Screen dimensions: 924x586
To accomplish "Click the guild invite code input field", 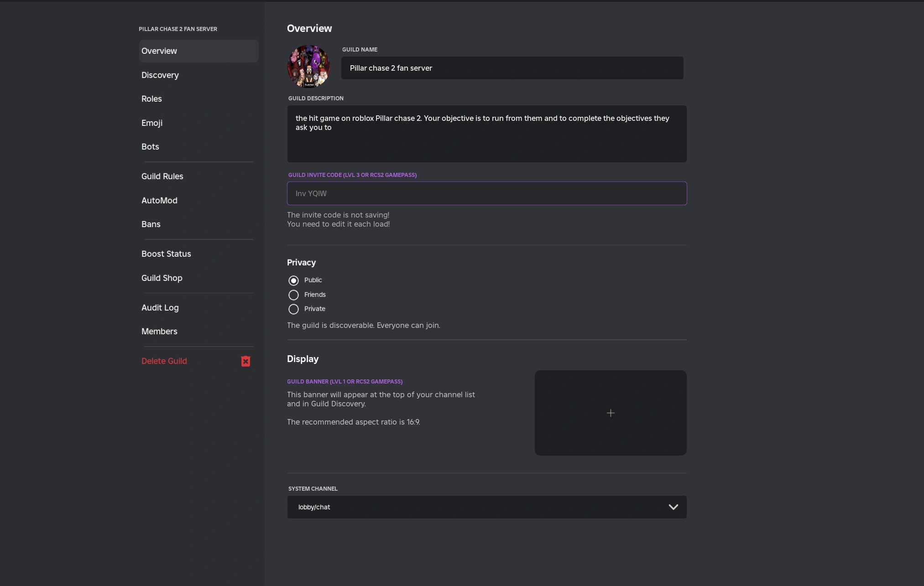I will pos(486,193).
